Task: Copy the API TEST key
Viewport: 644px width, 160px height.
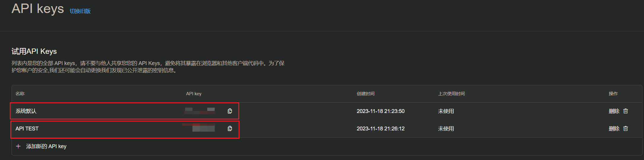Action: 230,128
